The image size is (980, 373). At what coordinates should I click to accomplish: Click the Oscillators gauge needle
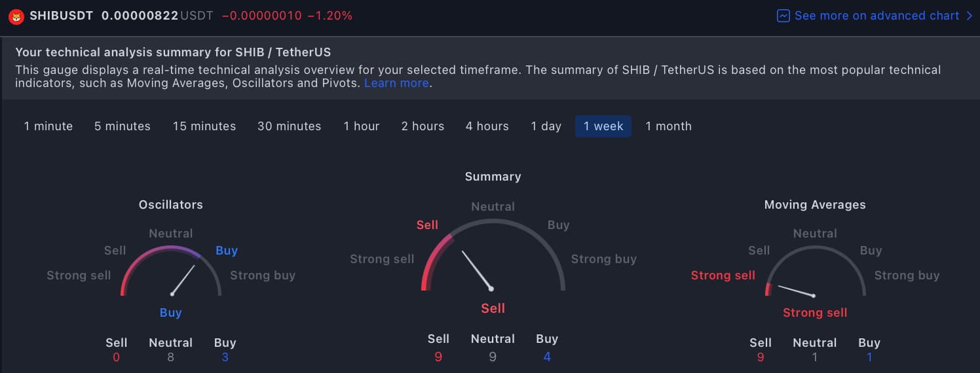click(x=184, y=279)
